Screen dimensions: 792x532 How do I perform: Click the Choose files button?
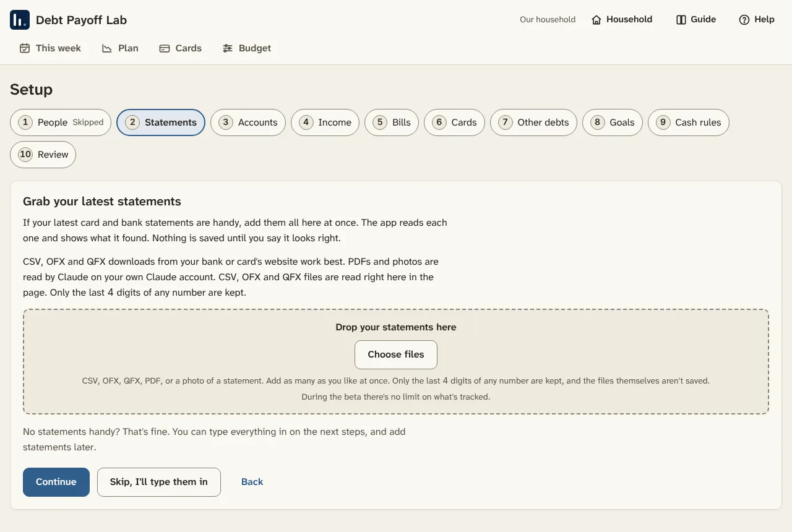[x=396, y=354]
